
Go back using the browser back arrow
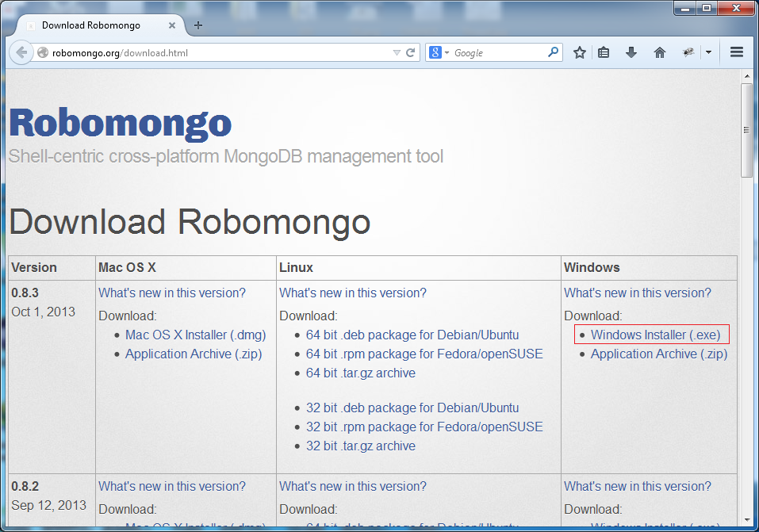tap(21, 52)
